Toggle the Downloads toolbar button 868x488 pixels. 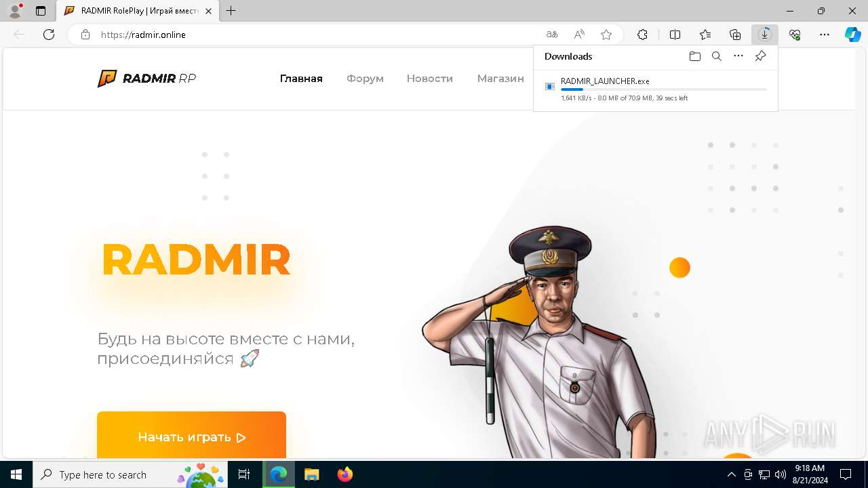click(765, 35)
